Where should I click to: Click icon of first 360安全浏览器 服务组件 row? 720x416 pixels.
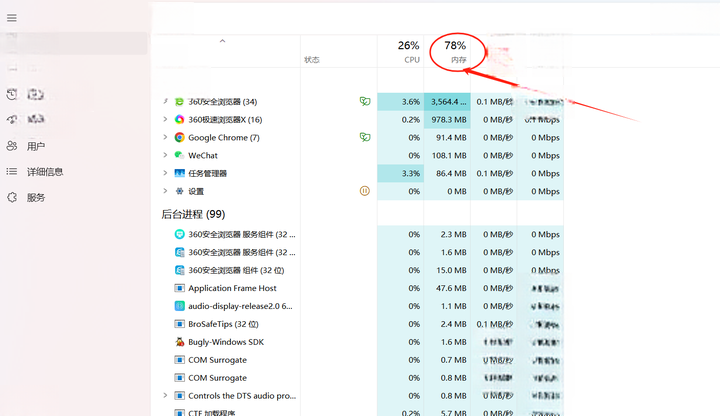[x=180, y=234]
